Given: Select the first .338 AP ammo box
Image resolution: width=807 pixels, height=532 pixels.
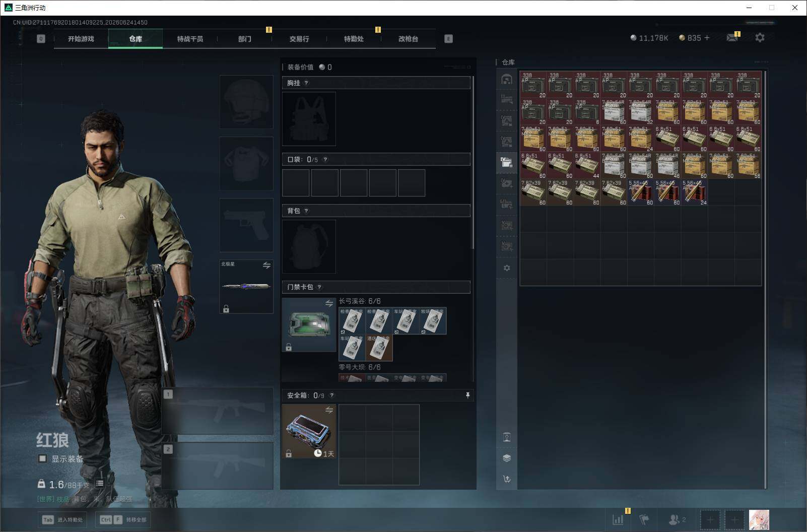Looking at the screenshot, I should tap(533, 85).
